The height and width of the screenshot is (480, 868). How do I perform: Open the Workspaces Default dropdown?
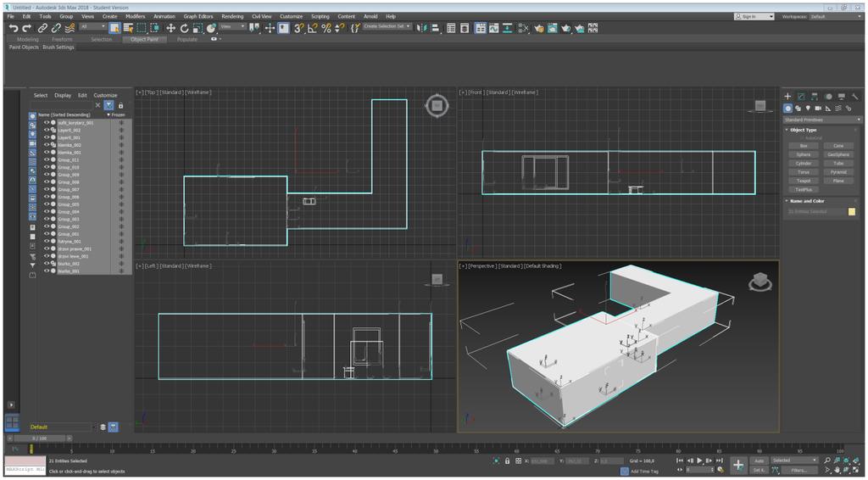(835, 17)
